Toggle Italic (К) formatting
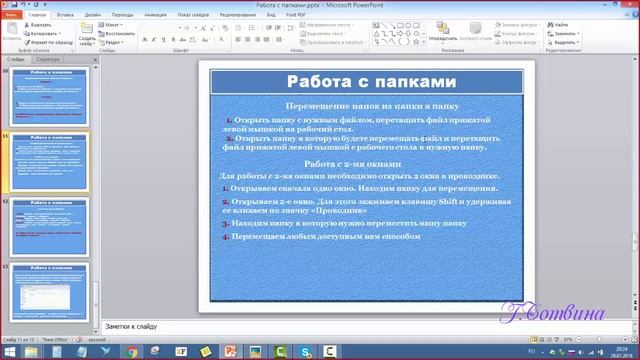This screenshot has width=640, height=360. (154, 40)
